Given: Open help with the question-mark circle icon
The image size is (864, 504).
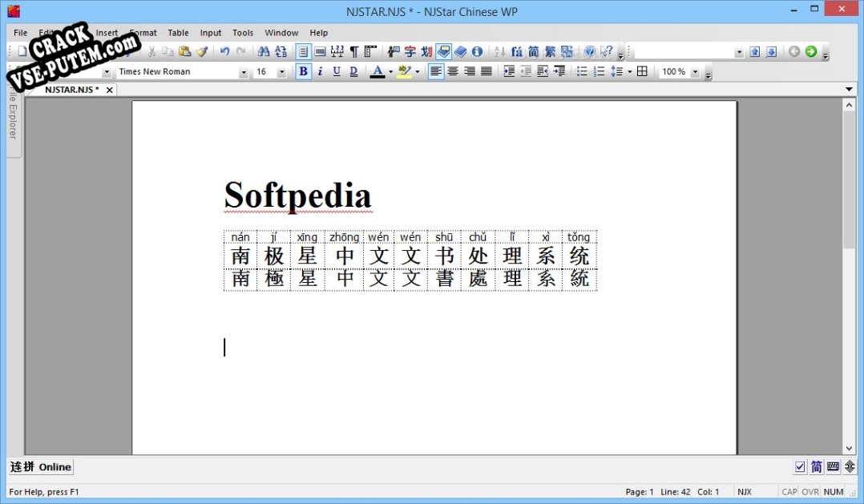Looking at the screenshot, I should click(x=590, y=52).
